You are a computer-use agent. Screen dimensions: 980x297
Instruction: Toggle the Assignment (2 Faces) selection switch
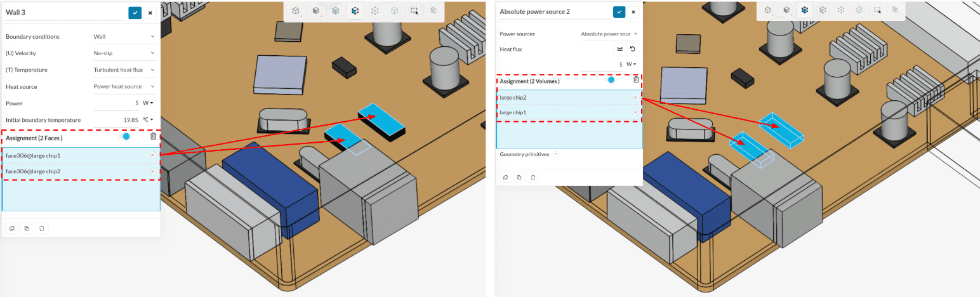click(x=125, y=136)
